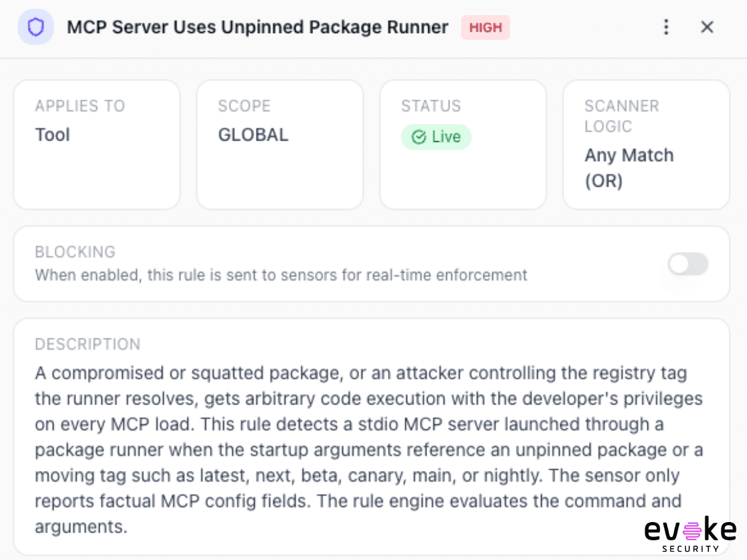Click the Tool value under Applies To
This screenshot has width=747, height=560.
point(52,135)
